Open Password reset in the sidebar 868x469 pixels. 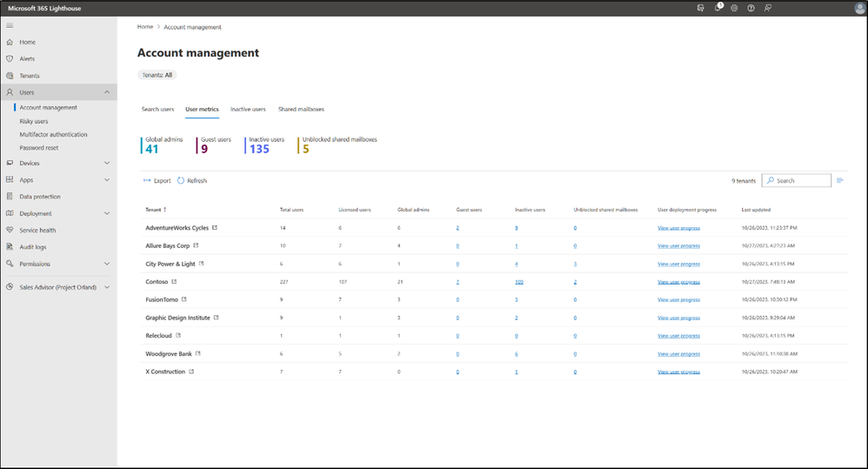point(39,148)
